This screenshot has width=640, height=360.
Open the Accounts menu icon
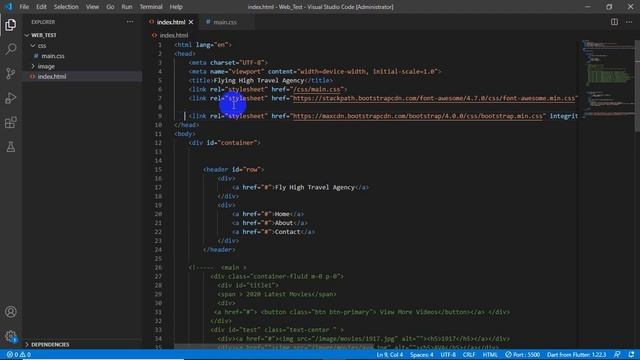[11, 312]
